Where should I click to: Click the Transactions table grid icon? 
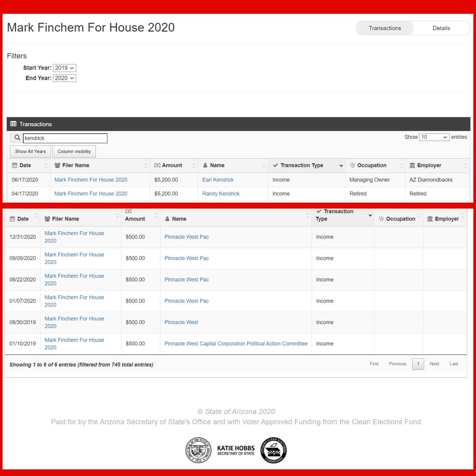[13, 124]
